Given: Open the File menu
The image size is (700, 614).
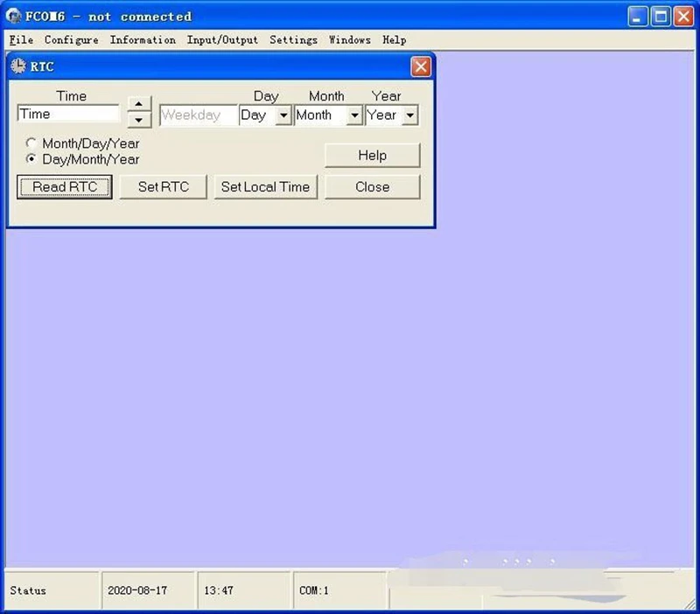Looking at the screenshot, I should (x=21, y=39).
